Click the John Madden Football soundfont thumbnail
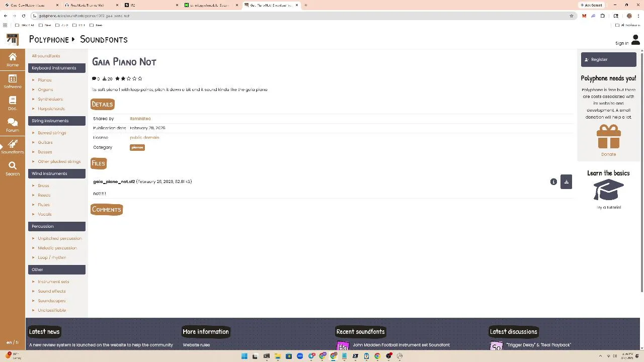Viewport: 644px width, 362px height. tap(343, 346)
